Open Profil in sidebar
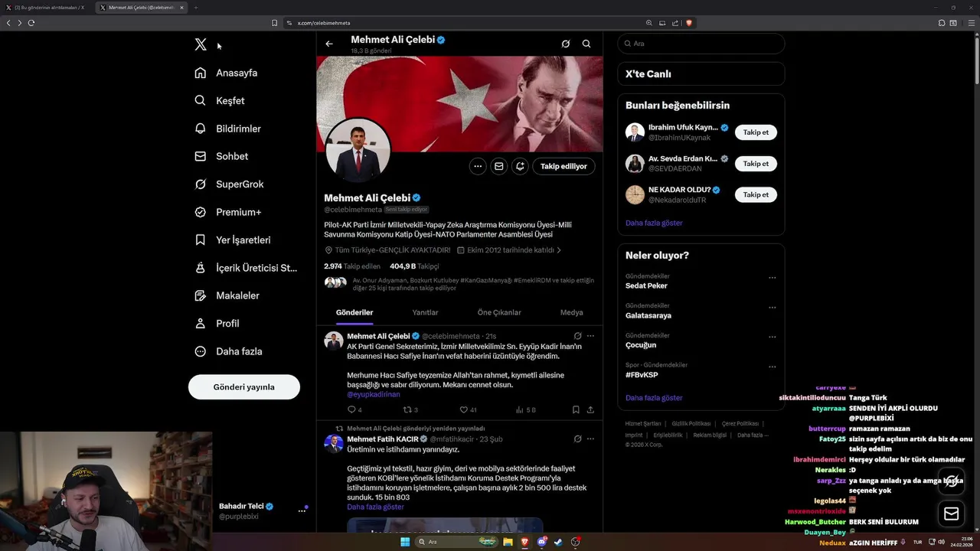 (217, 324)
